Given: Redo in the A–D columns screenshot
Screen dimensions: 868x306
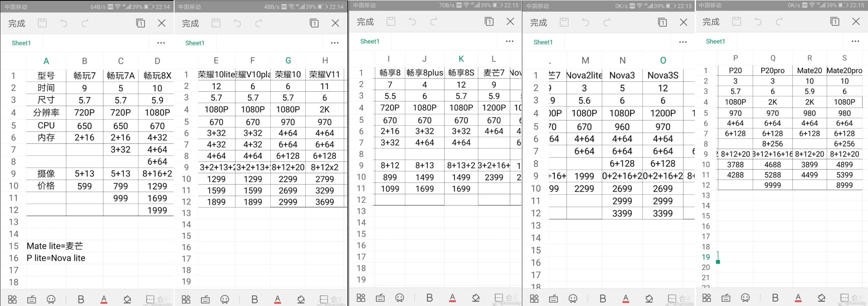Looking at the screenshot, I should pyautogui.click(x=85, y=23).
